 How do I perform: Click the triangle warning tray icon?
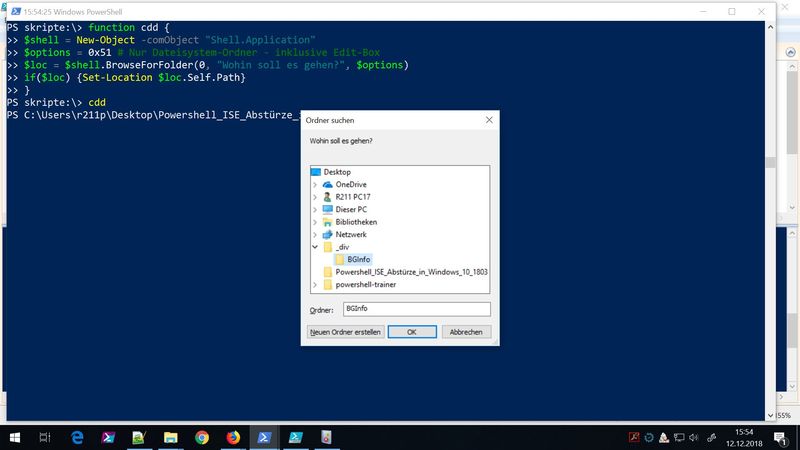664,437
